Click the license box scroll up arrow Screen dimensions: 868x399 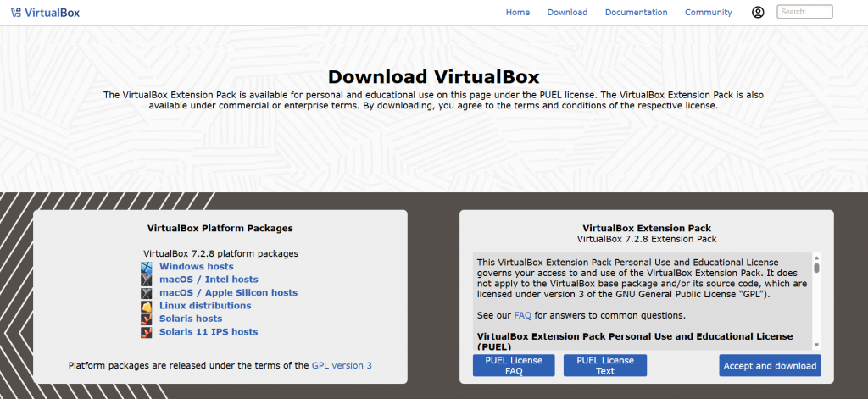tap(816, 258)
